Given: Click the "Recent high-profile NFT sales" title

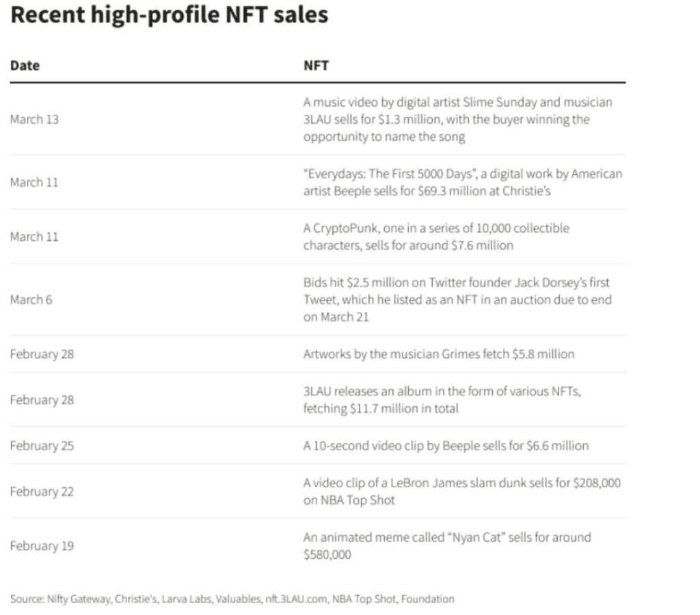Looking at the screenshot, I should tap(170, 16).
